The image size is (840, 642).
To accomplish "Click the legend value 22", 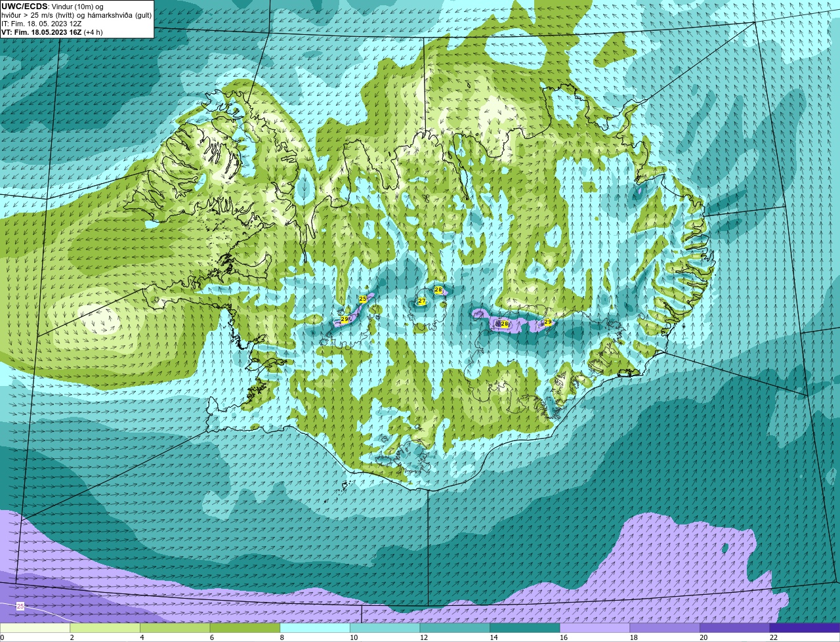I will [x=774, y=637].
